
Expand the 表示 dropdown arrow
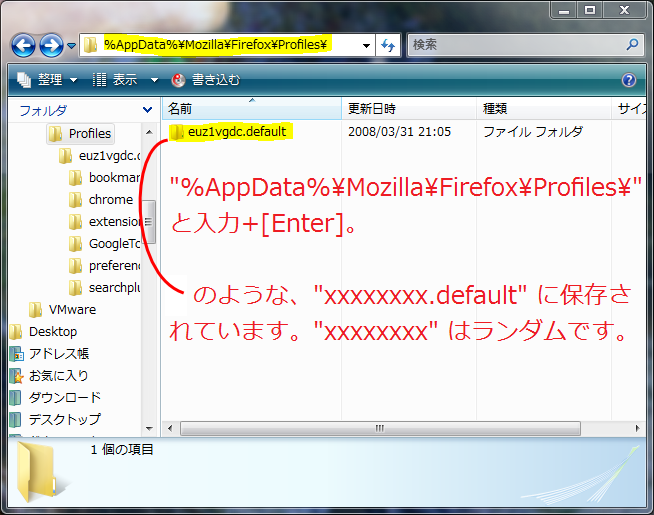tap(154, 80)
